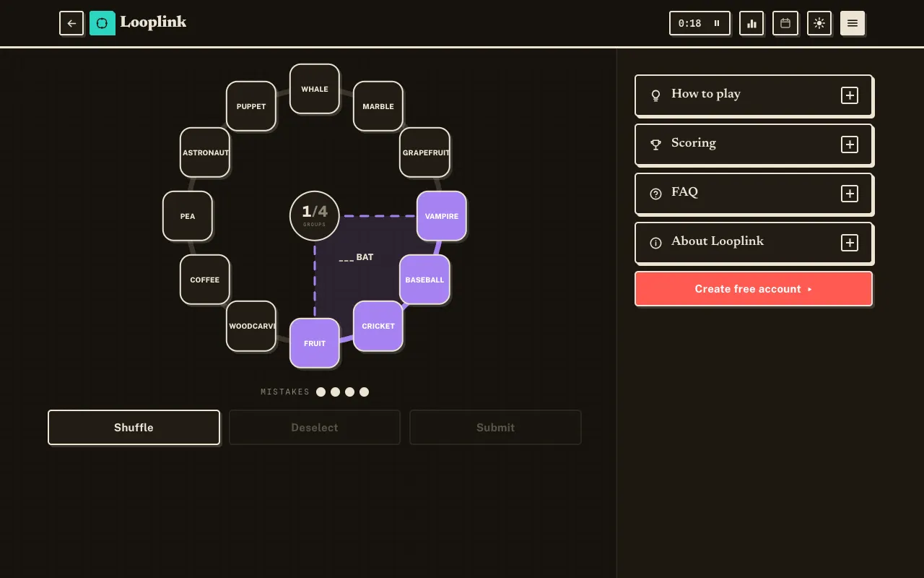Viewport: 924px width, 578px height.
Task: Select the WHALE tile
Action: [315, 89]
